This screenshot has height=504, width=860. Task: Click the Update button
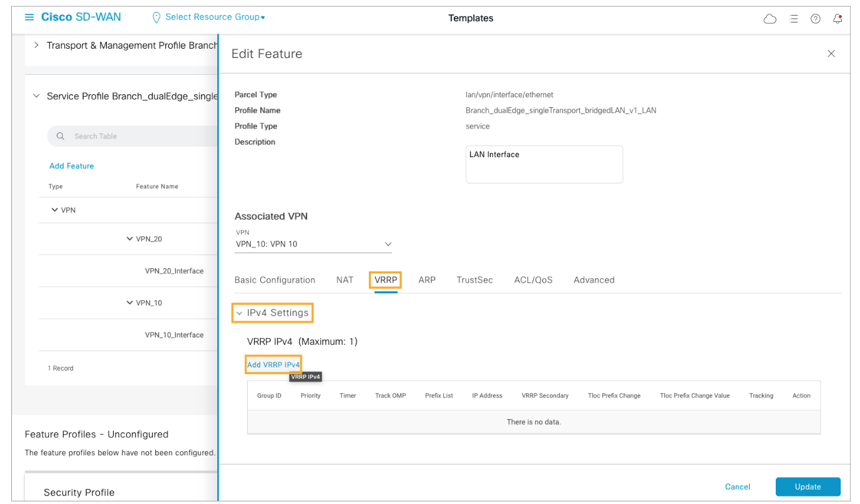coord(808,487)
